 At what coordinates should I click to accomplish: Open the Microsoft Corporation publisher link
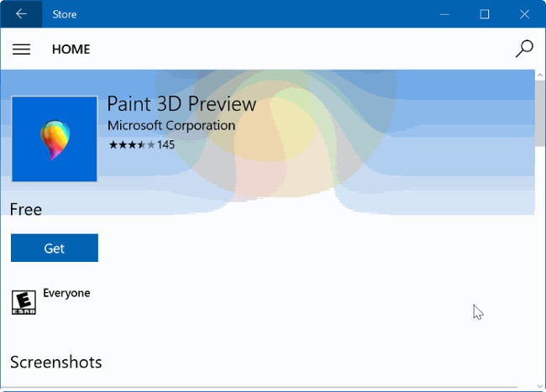click(171, 125)
